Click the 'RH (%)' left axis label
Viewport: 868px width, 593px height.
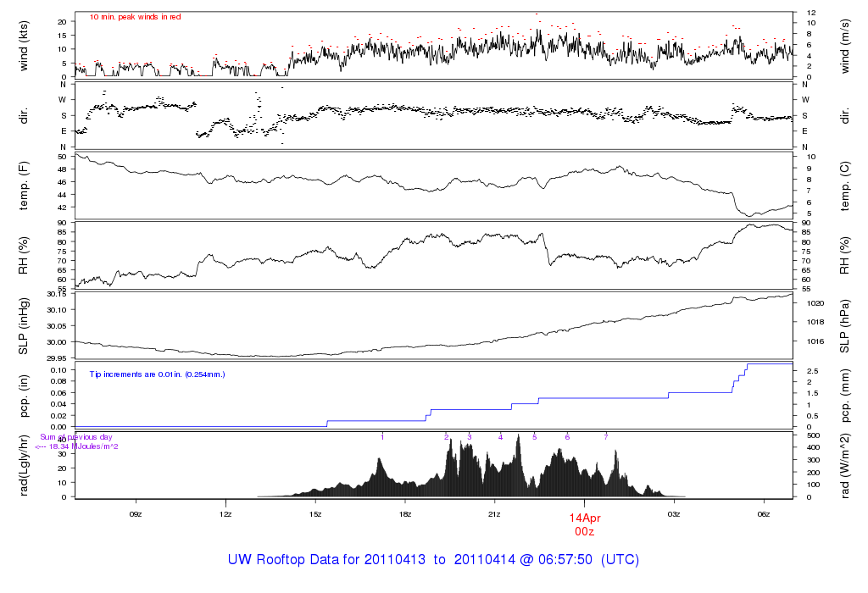click(23, 256)
